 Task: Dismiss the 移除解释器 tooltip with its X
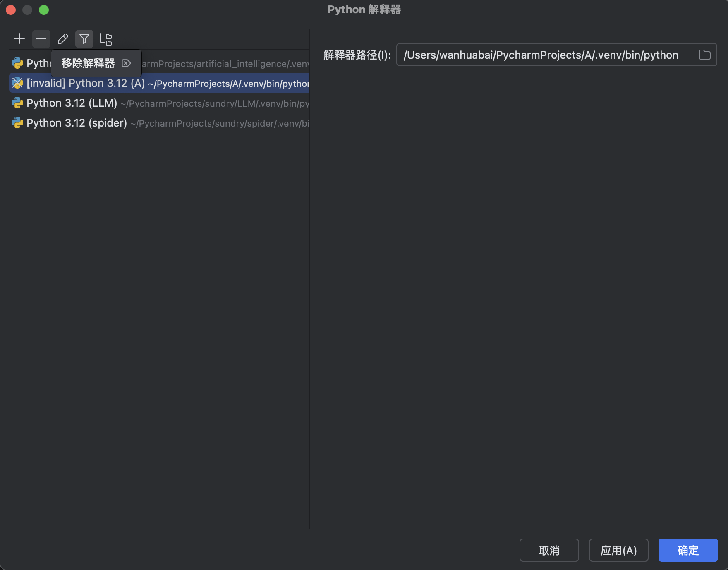click(x=126, y=63)
